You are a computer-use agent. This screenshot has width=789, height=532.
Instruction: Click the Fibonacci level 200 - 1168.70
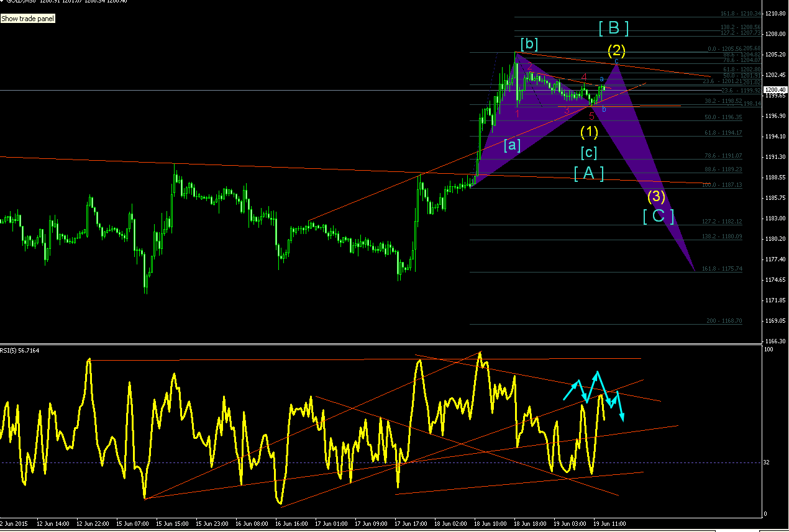click(724, 321)
